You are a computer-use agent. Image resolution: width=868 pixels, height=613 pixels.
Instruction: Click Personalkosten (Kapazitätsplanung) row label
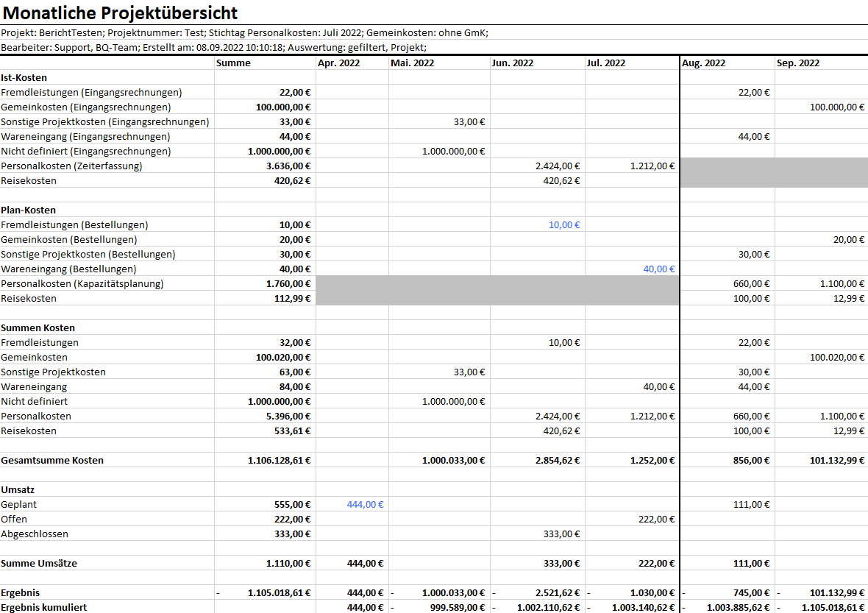82,283
